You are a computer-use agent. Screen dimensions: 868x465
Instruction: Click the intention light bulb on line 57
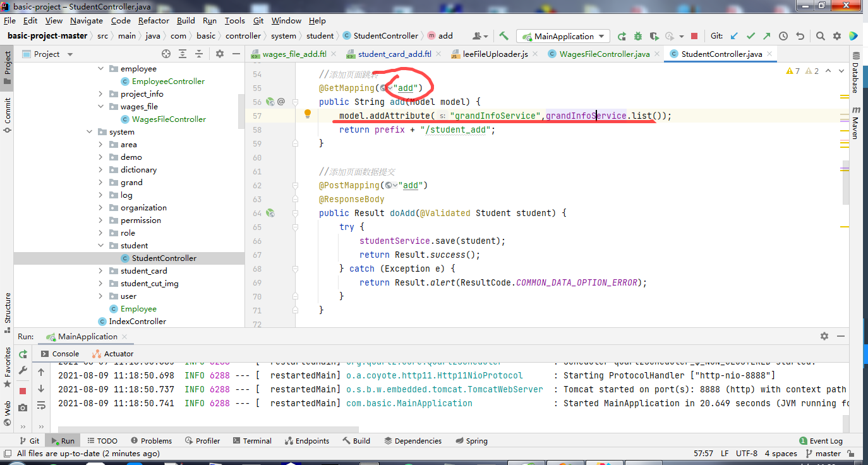coord(308,114)
